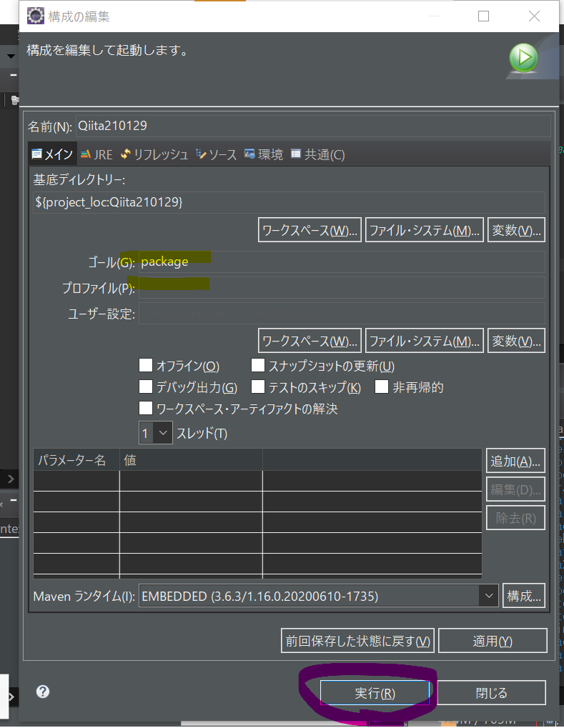Click ワークスペース(W)... under base directory
The image size is (564, 728).
click(x=310, y=230)
